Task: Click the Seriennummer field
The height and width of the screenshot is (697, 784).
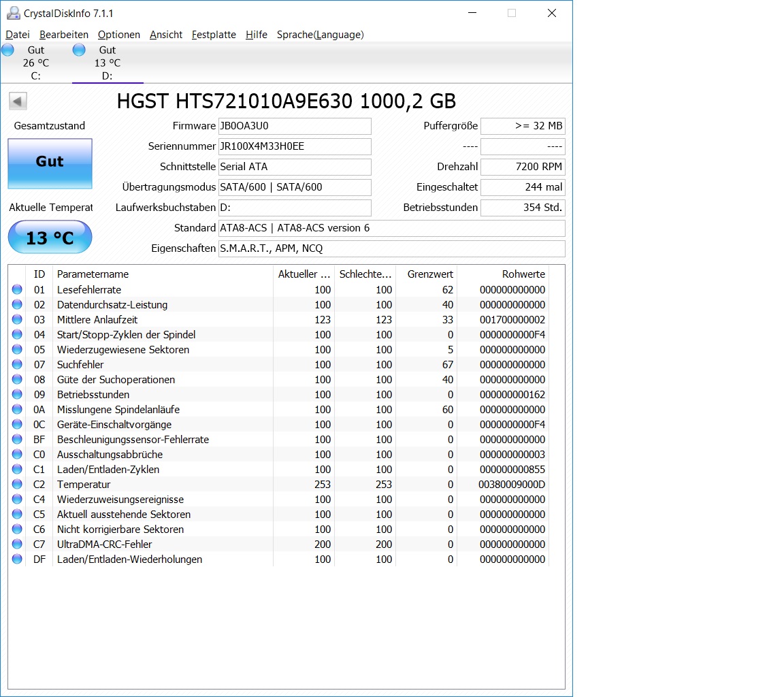Action: click(295, 146)
